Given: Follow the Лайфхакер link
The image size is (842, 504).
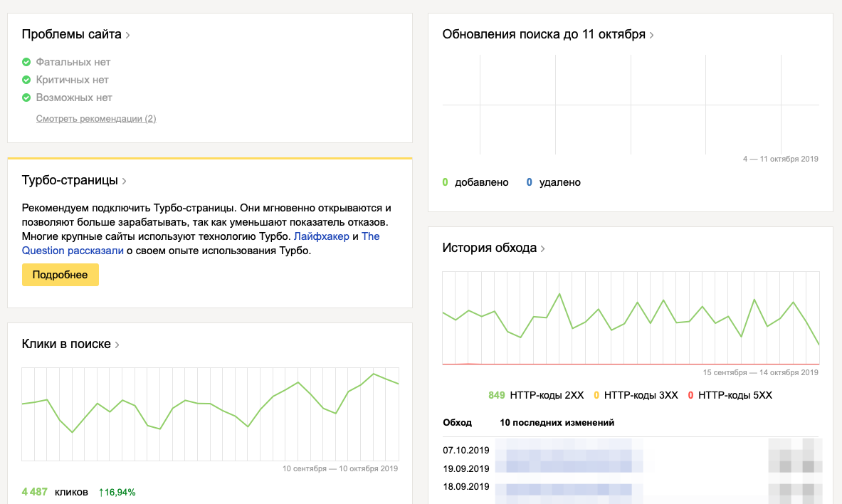Looking at the screenshot, I should tap(321, 236).
